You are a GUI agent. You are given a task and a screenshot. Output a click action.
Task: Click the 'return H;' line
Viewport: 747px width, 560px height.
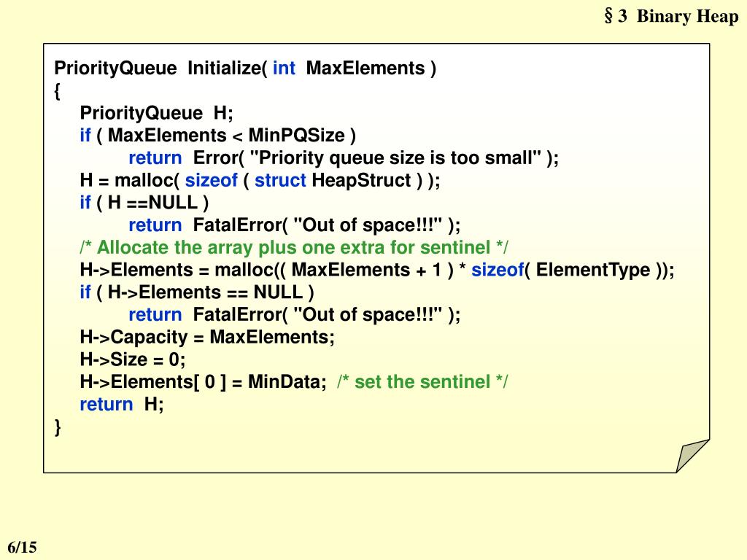(x=122, y=404)
